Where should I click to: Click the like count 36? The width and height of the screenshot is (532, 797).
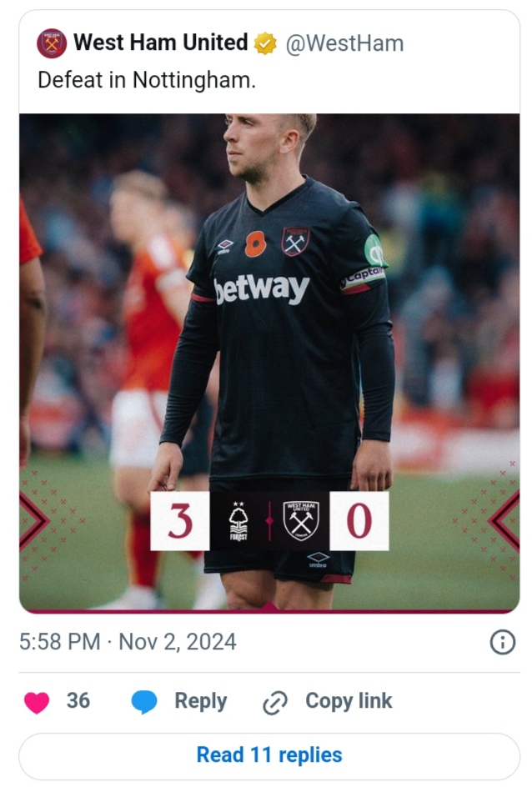[78, 702]
